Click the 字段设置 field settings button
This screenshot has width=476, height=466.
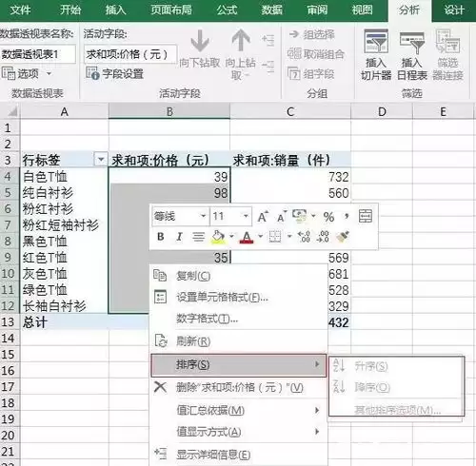tap(114, 73)
